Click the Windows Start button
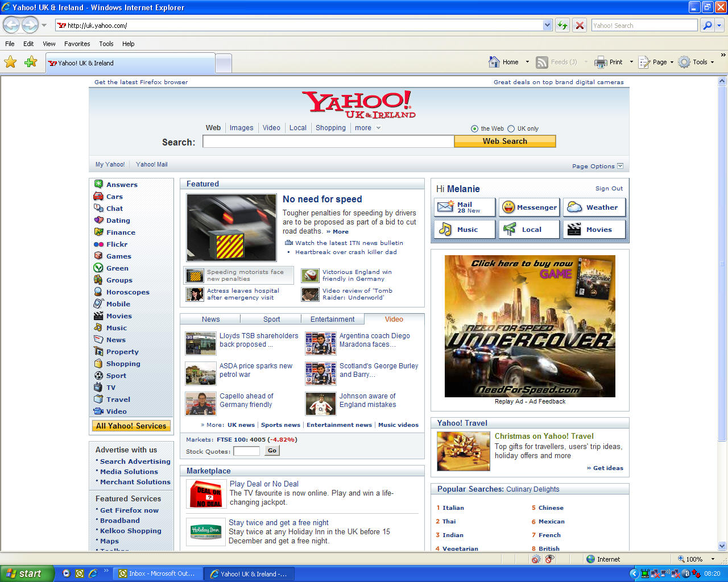 [27, 573]
